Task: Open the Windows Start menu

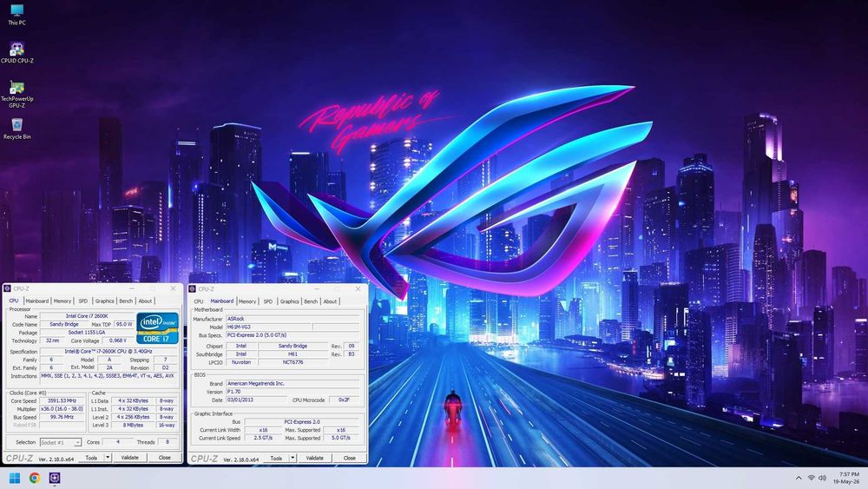Action: 15,478
